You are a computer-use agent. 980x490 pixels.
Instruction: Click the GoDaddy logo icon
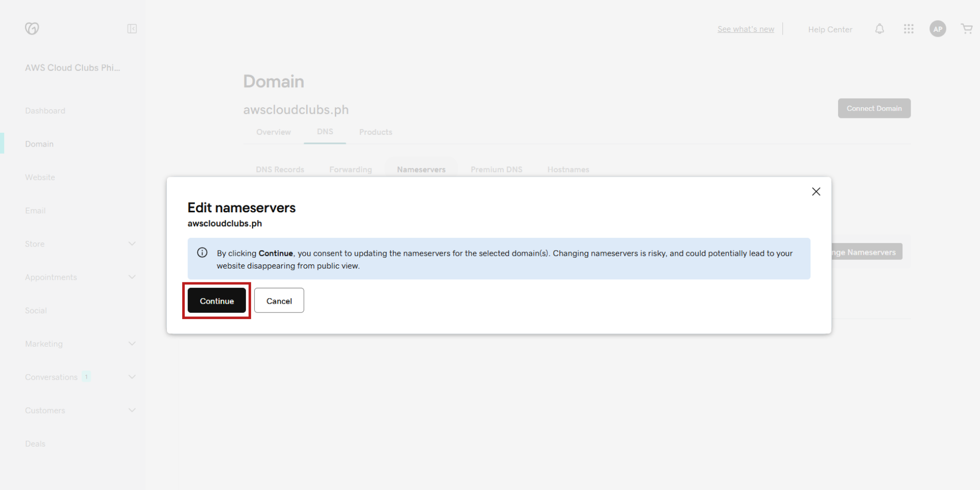pos(32,29)
